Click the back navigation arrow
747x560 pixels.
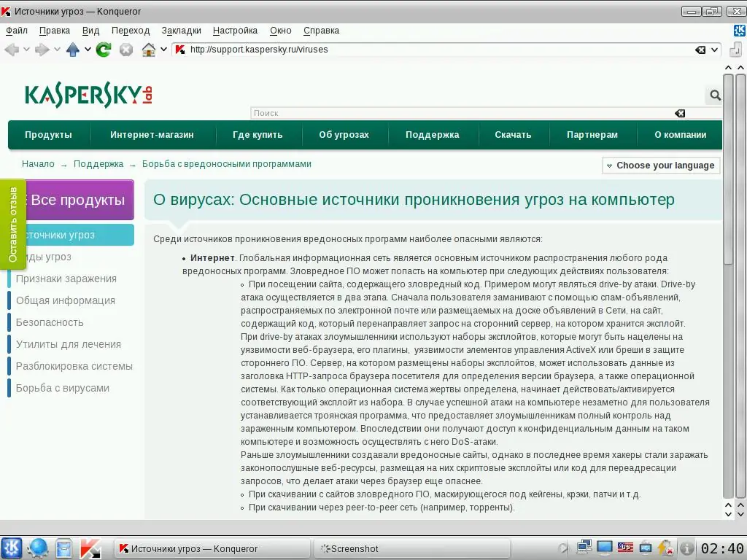point(12,50)
